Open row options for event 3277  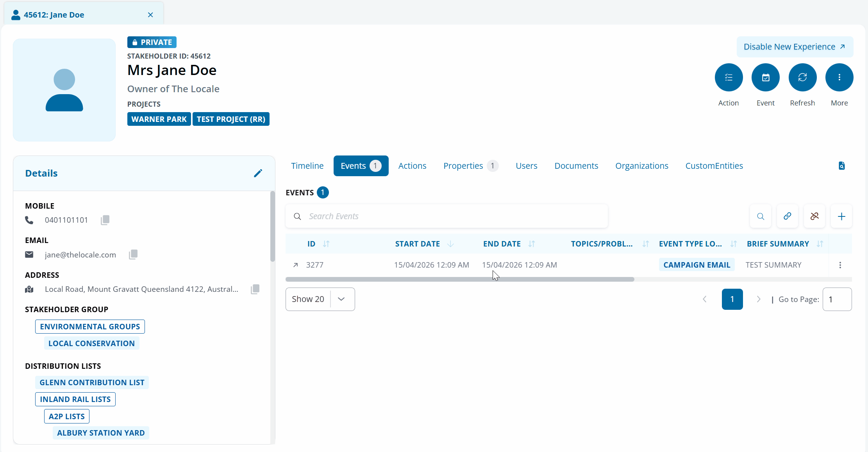[840, 265]
